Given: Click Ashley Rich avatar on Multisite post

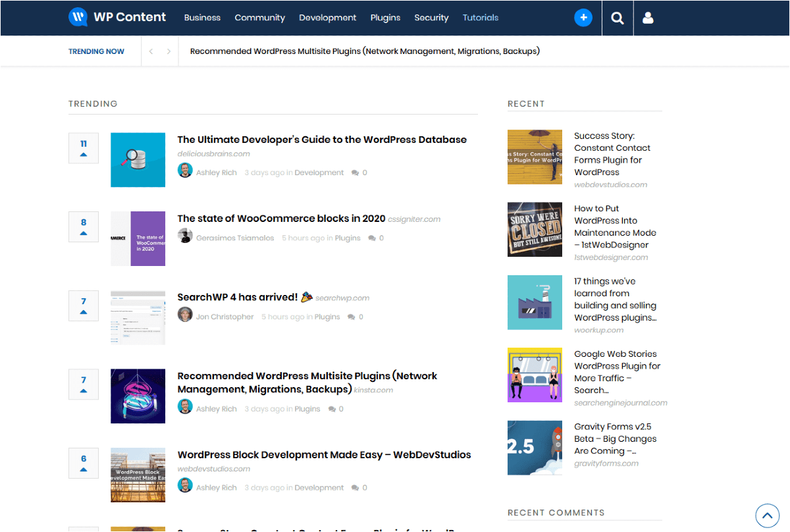Looking at the screenshot, I should (185, 406).
